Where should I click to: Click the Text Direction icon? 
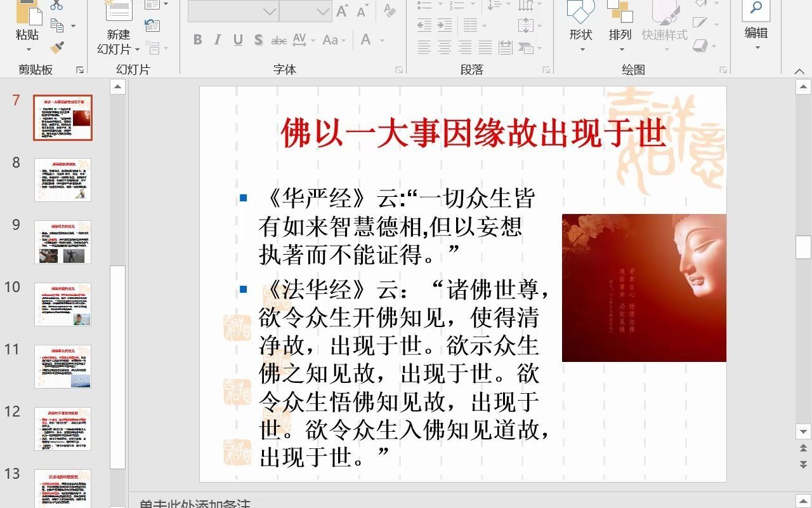click(x=526, y=5)
